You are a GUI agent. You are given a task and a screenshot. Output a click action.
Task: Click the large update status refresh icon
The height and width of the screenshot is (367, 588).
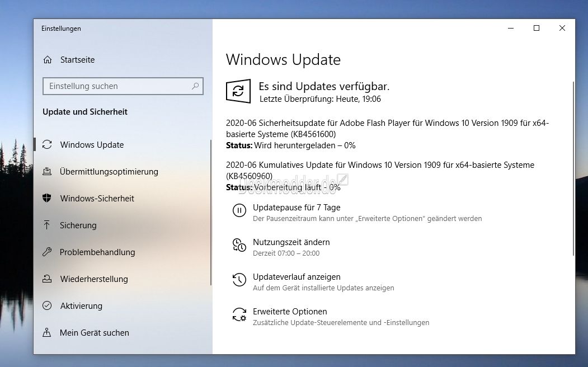pos(238,91)
